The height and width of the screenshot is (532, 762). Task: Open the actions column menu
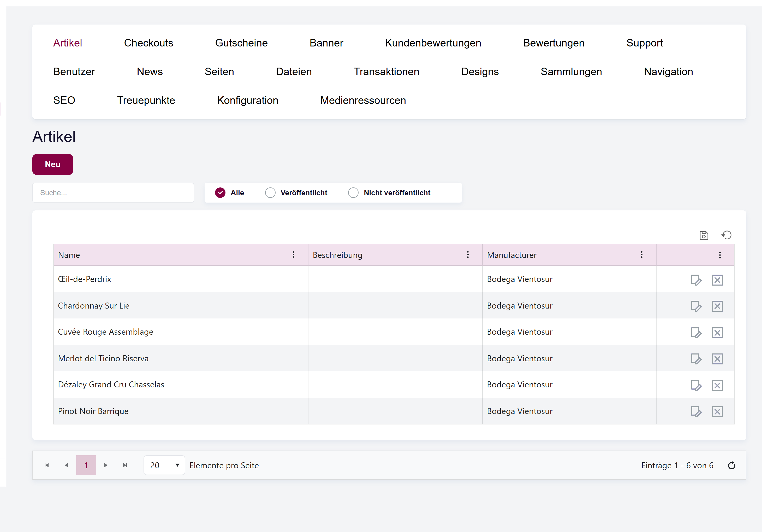click(x=720, y=255)
